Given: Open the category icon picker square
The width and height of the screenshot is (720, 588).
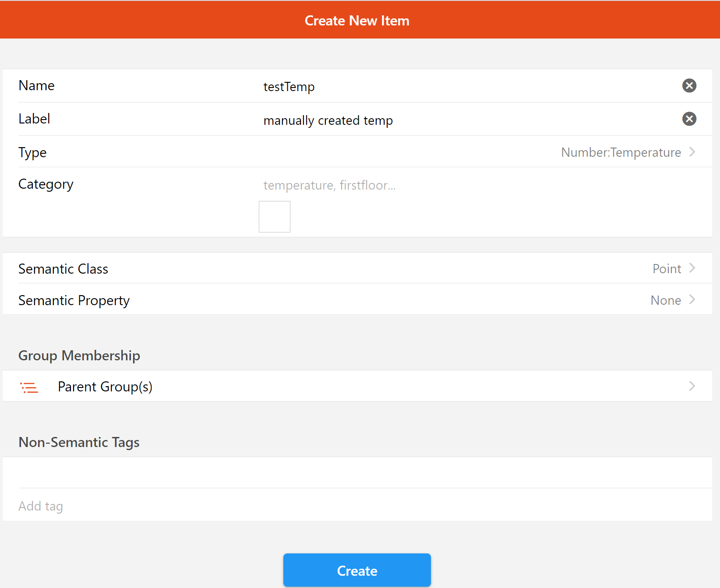Looking at the screenshot, I should click(274, 216).
